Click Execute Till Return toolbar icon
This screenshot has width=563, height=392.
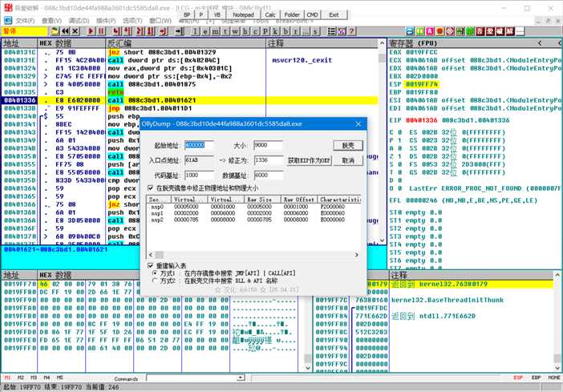coord(164,31)
